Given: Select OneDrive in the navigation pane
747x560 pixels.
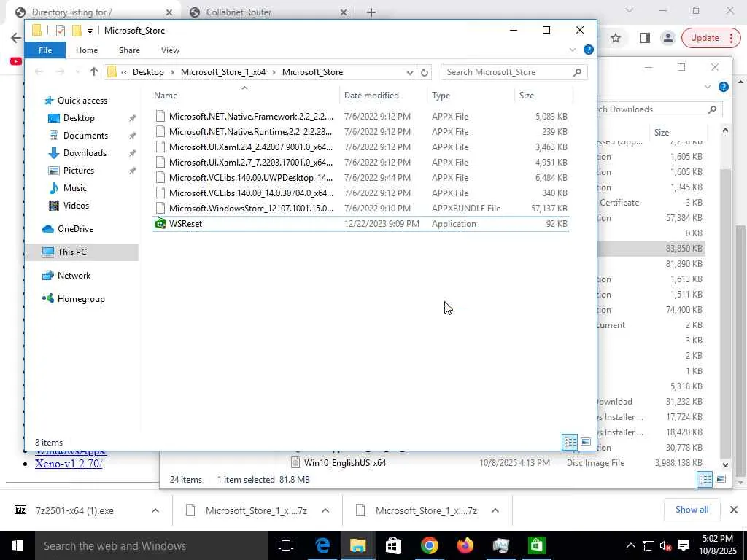Looking at the screenshot, I should coord(75,229).
